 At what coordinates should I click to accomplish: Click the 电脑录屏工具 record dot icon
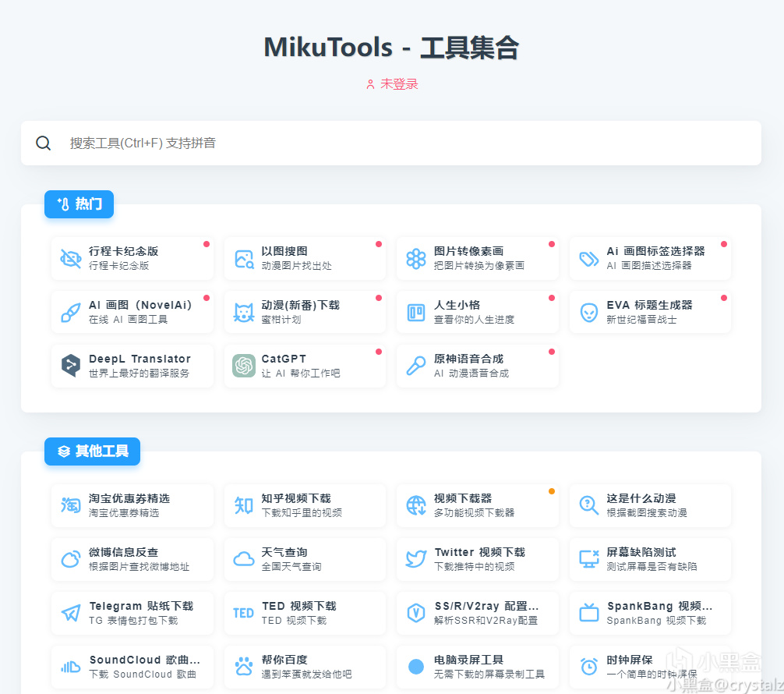coord(416,667)
